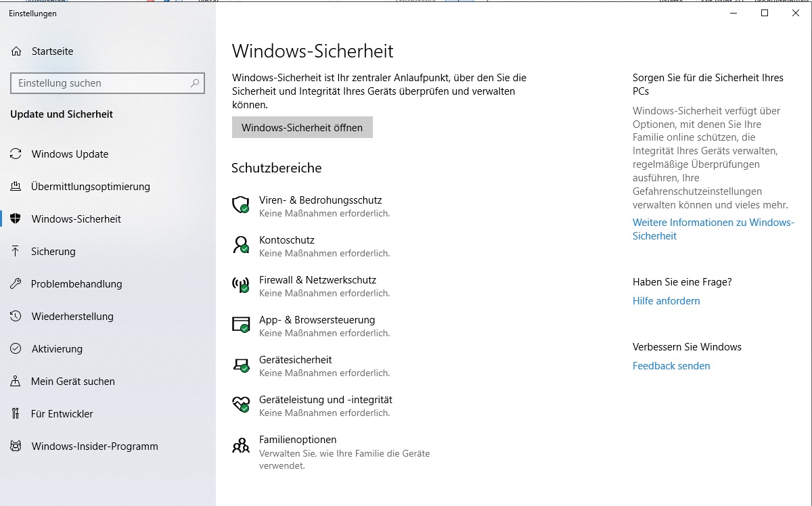
Task: Minimize the Einstellungen window
Action: (x=734, y=13)
